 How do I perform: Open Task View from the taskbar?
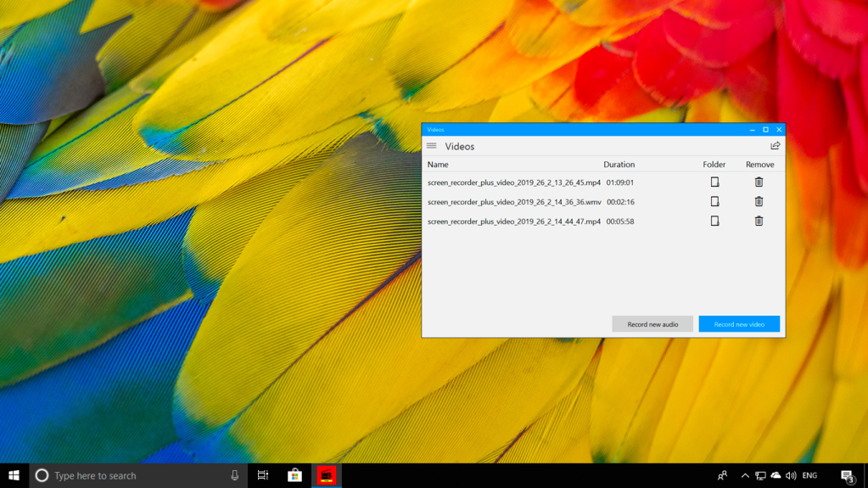point(263,475)
